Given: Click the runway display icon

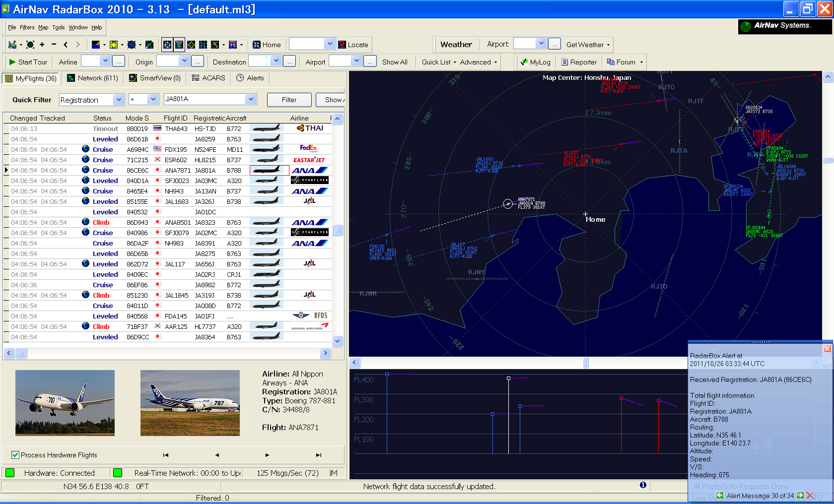Looking at the screenshot, I should [x=215, y=45].
